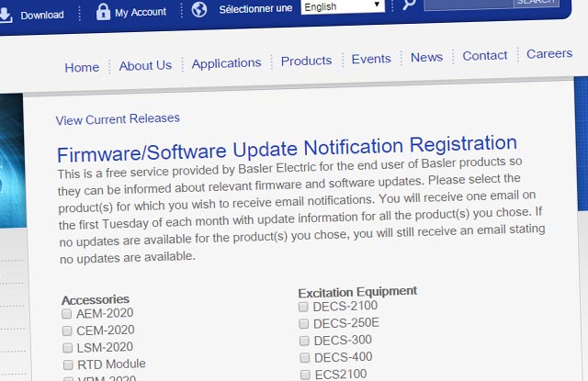
Task: Check the LSM-2020 checkbox
Action: [x=67, y=348]
